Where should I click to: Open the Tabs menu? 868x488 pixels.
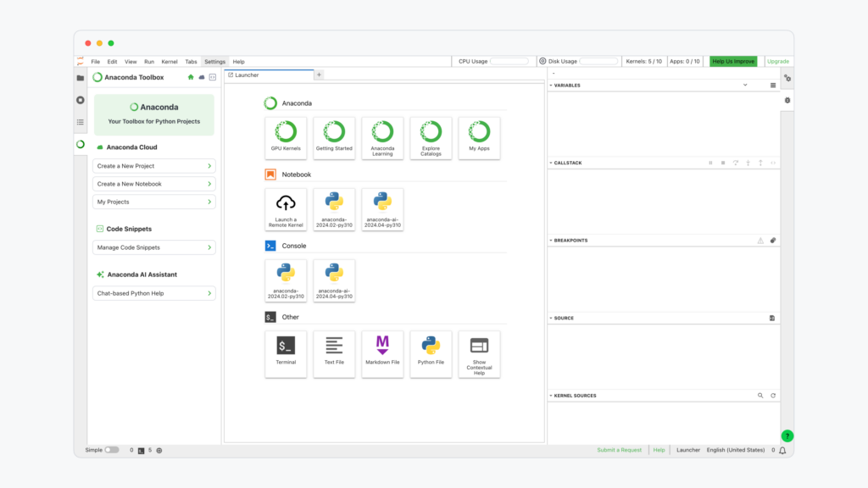191,62
